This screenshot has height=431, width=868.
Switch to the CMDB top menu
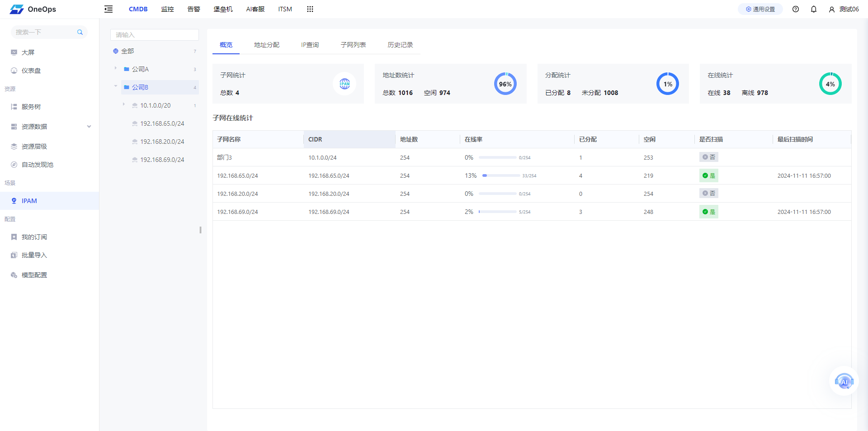138,9
